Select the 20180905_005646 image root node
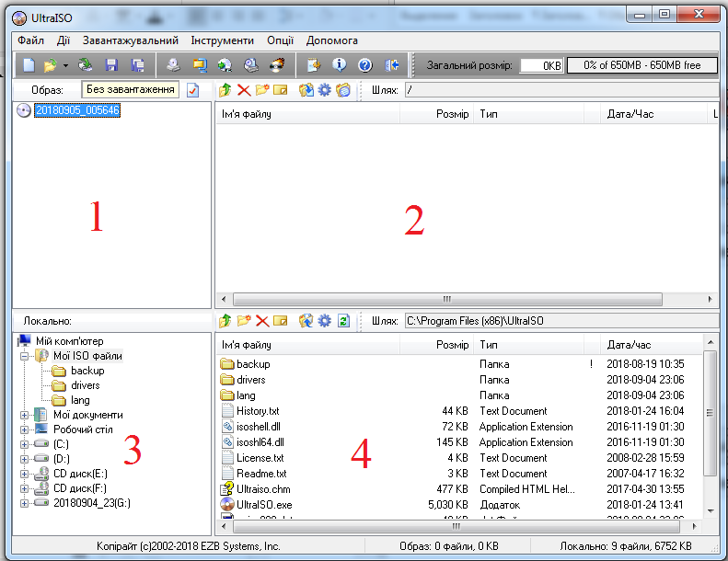The height and width of the screenshot is (561, 728). [77, 110]
